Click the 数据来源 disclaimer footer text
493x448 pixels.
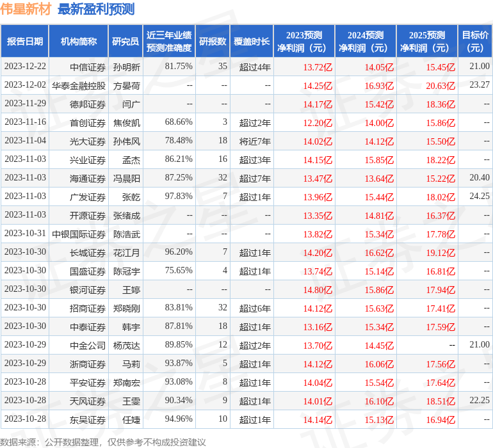(x=103, y=442)
